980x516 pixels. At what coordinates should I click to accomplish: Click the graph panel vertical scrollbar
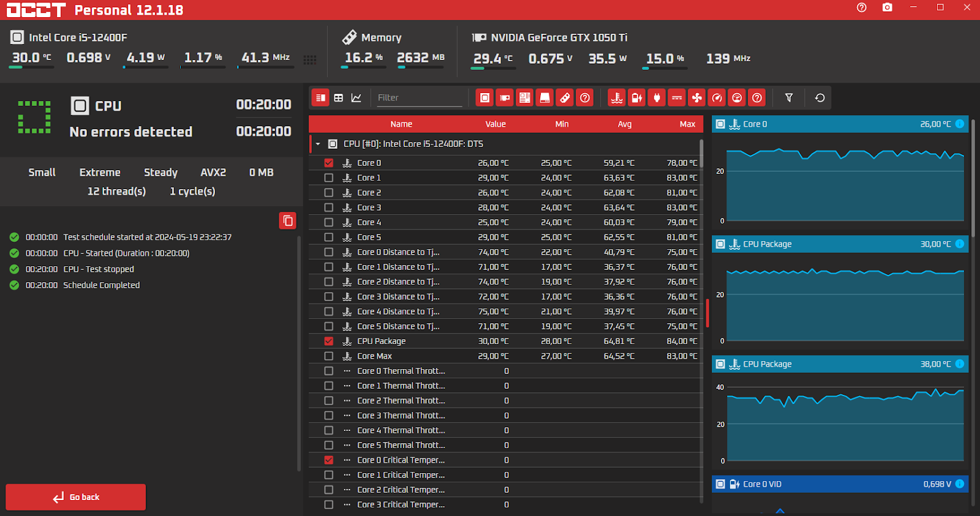click(973, 312)
